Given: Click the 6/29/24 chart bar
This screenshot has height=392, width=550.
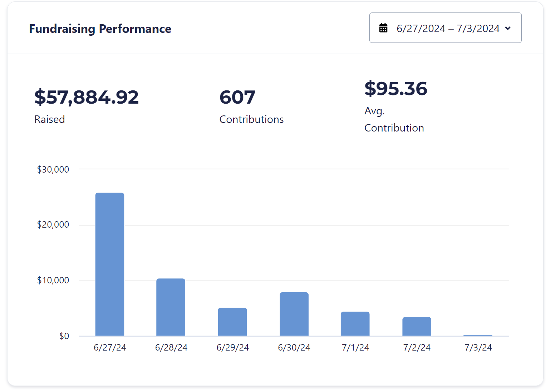Looking at the screenshot, I should pyautogui.click(x=232, y=322).
